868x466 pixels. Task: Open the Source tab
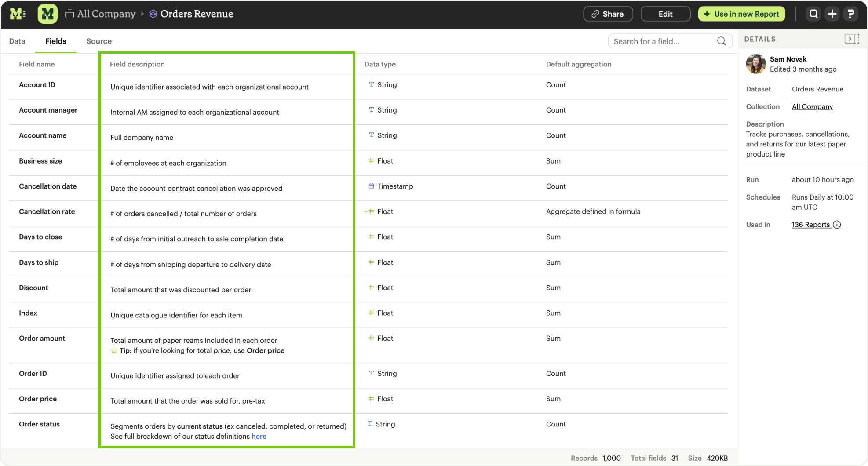click(99, 41)
